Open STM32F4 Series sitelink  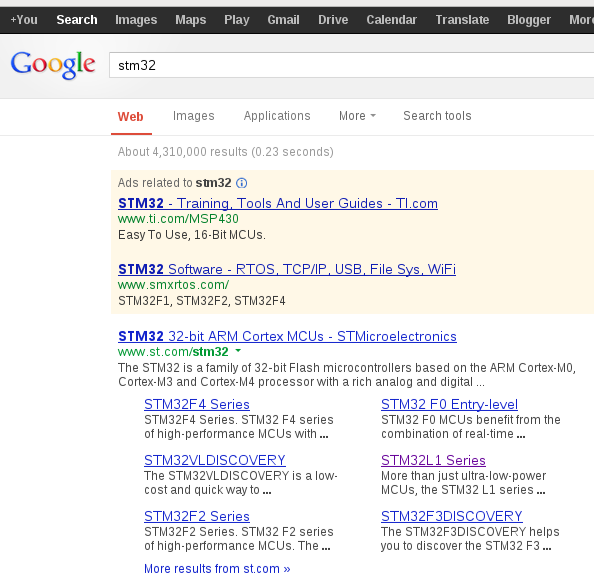(x=197, y=404)
